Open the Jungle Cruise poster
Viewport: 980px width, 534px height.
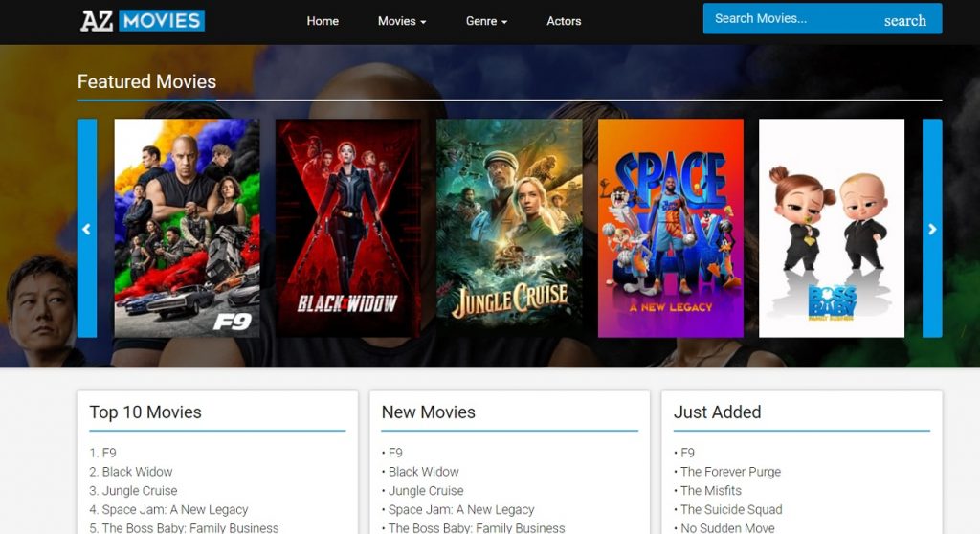509,228
